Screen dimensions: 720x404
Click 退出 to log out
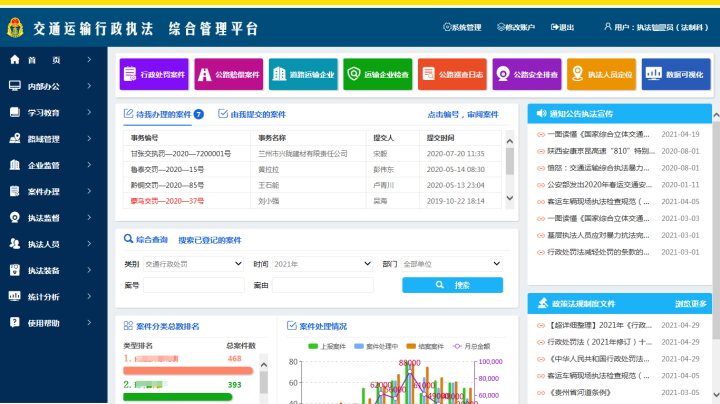click(x=562, y=28)
